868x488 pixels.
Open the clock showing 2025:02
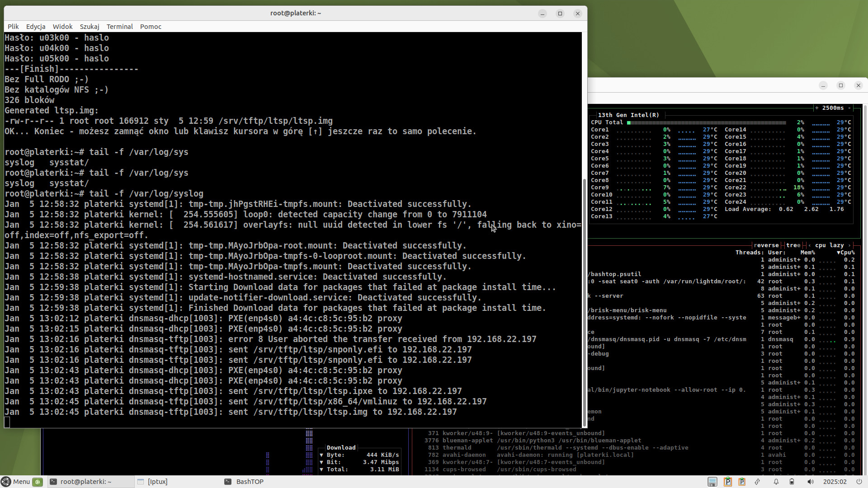pyautogui.click(x=835, y=482)
